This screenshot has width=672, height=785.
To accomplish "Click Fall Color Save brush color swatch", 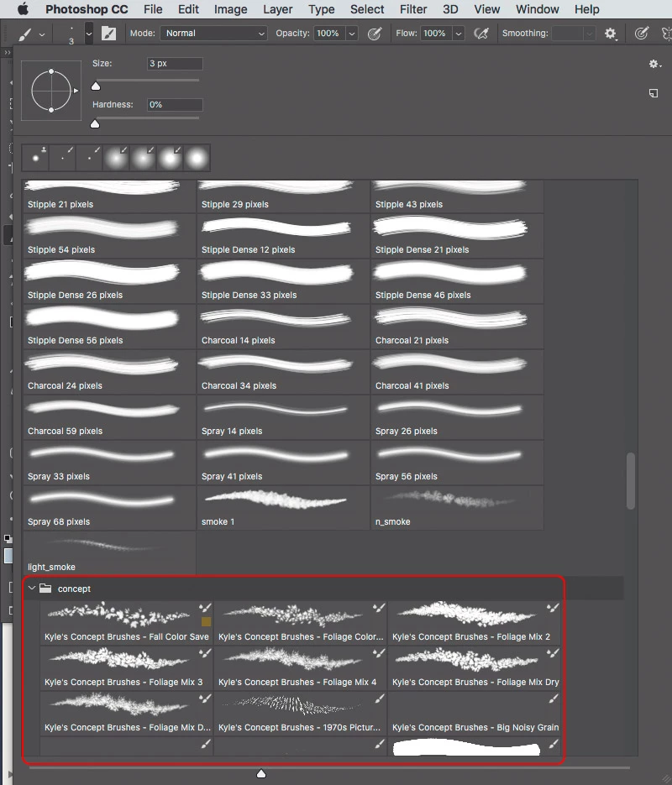I will [206, 622].
